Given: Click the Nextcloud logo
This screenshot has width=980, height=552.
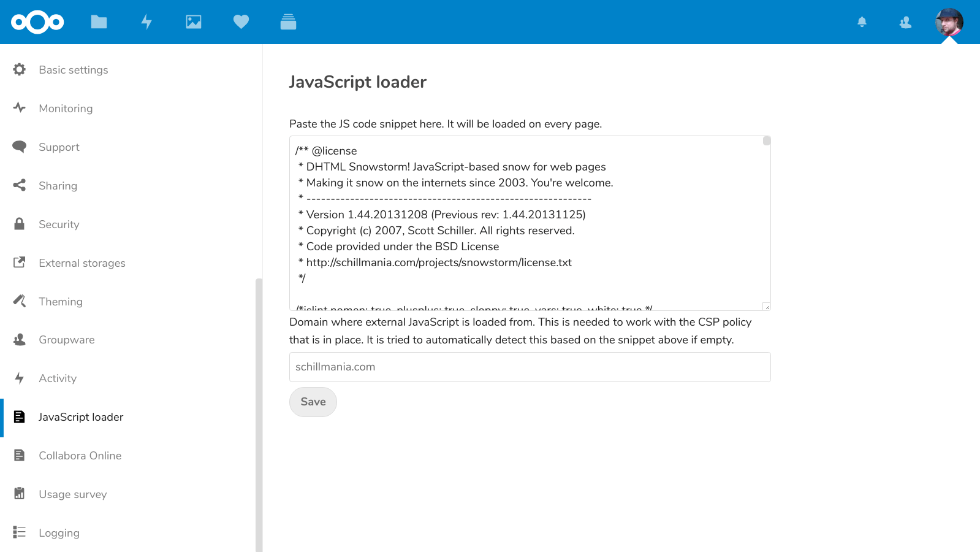Looking at the screenshot, I should point(37,22).
